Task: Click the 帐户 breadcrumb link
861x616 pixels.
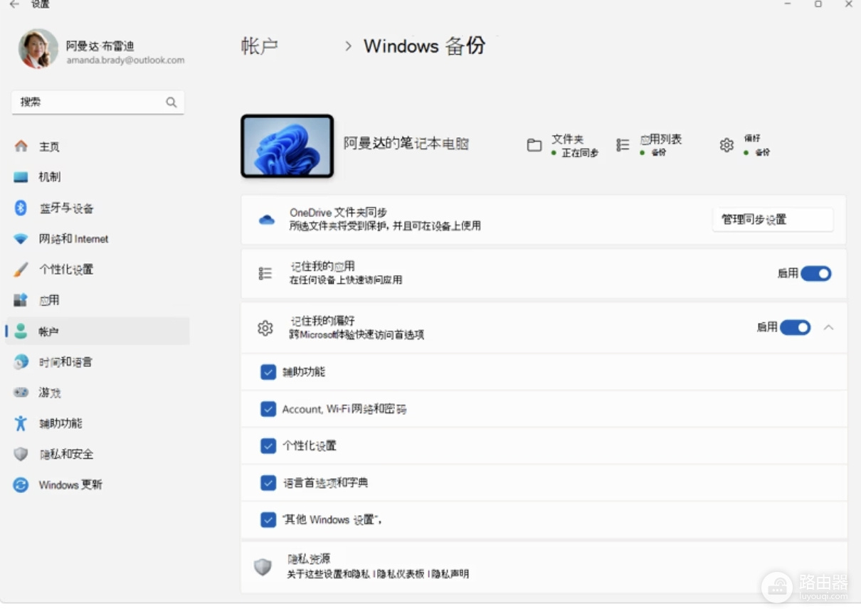Action: pos(260,46)
